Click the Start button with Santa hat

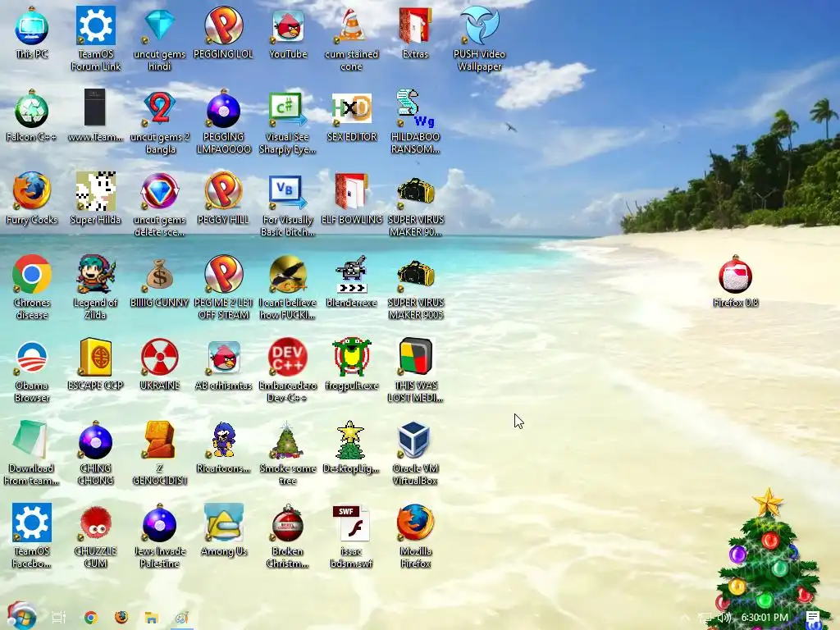[x=22, y=616]
